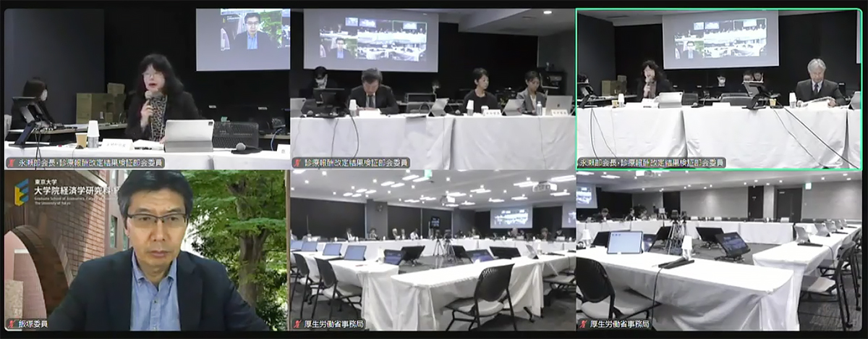Image resolution: width=868 pixels, height=339 pixels.
Task: Select the tile showing four seated panel members
Action: pyautogui.click(x=433, y=89)
